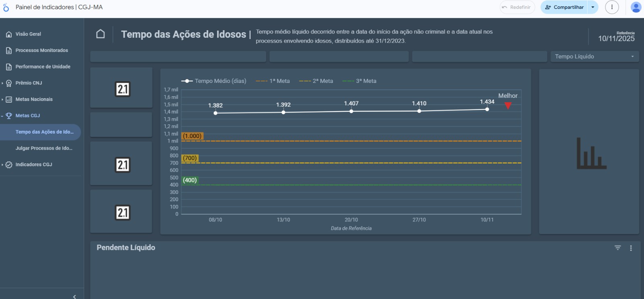
Task: Go to Julgar Processos de Idosos page
Action: coord(44,148)
